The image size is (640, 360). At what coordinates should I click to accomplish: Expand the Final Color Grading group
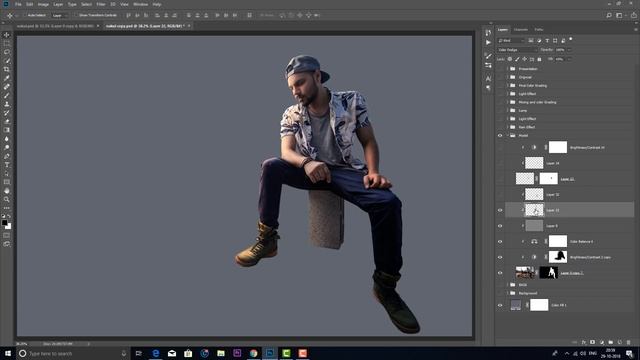tap(507, 86)
